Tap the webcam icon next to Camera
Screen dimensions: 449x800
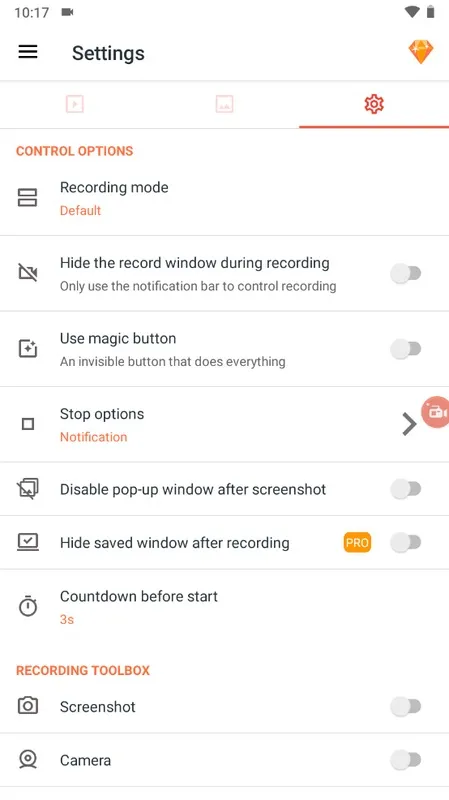(x=28, y=760)
